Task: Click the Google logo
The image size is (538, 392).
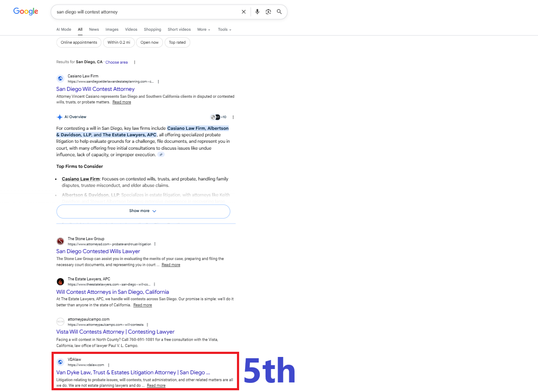Action: pos(26,11)
